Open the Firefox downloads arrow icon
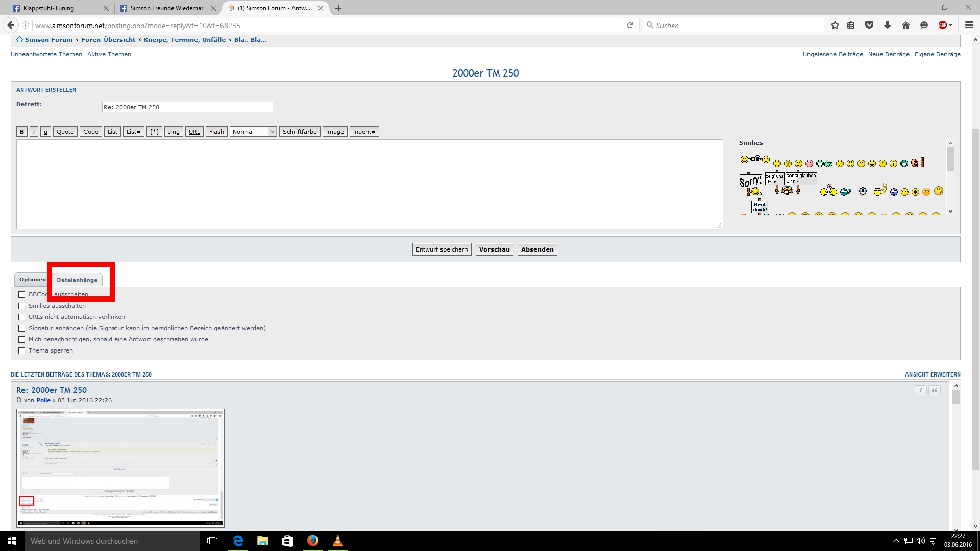The width and height of the screenshot is (980, 551). pos(888,25)
